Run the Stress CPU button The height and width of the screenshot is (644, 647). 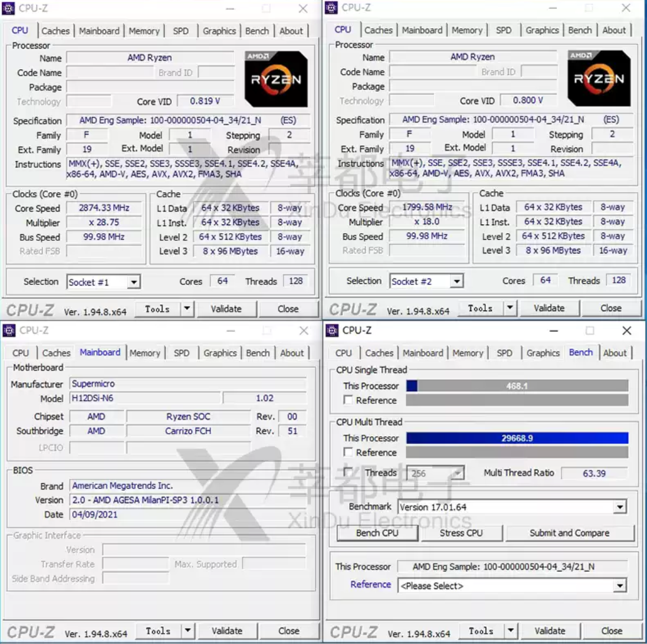pos(461,533)
